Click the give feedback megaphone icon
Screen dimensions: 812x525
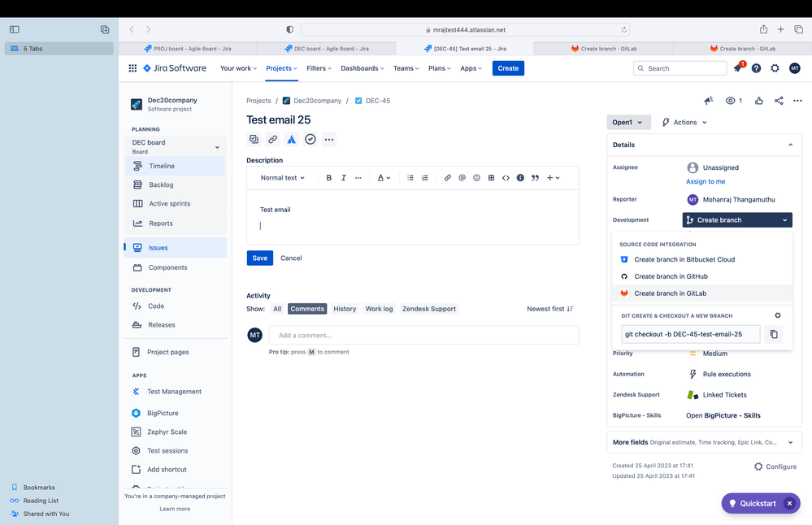coord(709,101)
